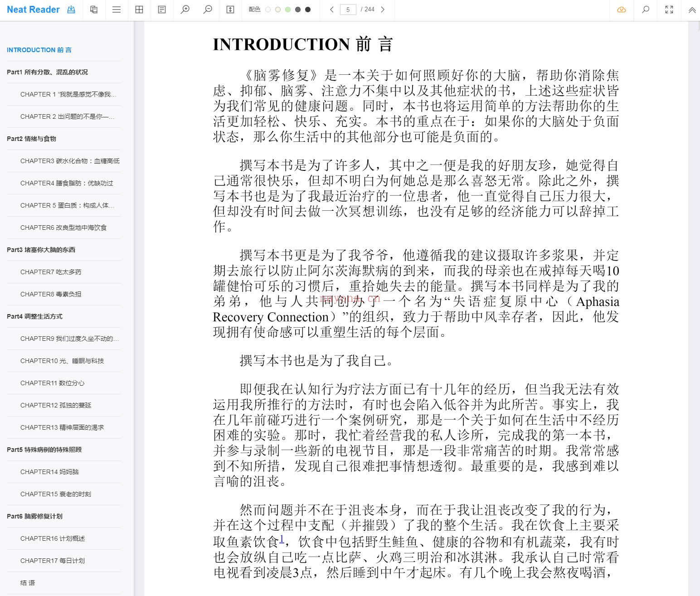Open CHAPTER4 膳食脂肪 entry

click(x=67, y=183)
